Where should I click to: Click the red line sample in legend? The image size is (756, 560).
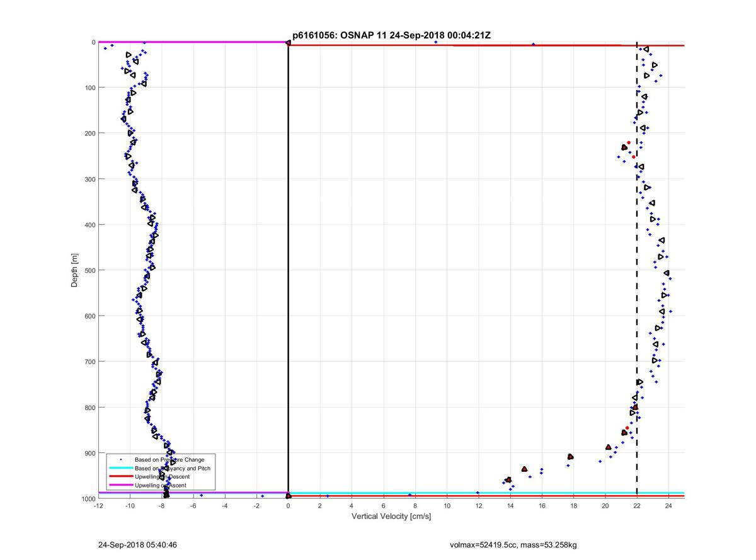(120, 477)
